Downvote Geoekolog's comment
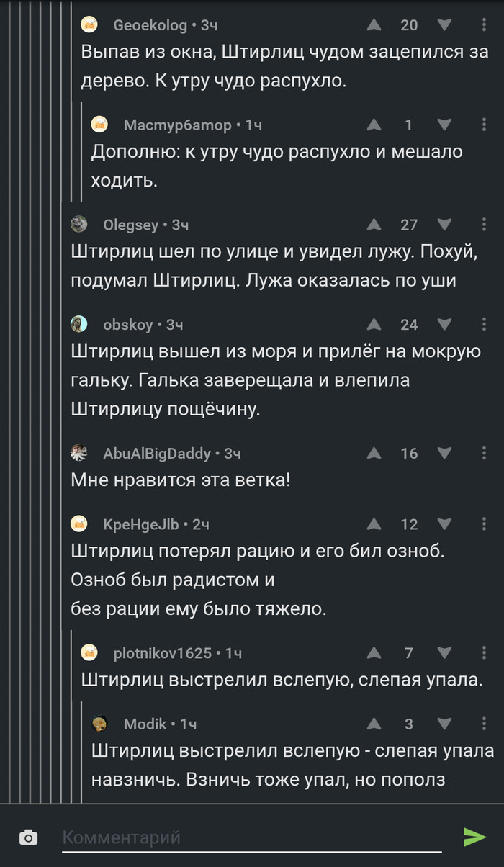Image resolution: width=504 pixels, height=867 pixels. [x=444, y=25]
